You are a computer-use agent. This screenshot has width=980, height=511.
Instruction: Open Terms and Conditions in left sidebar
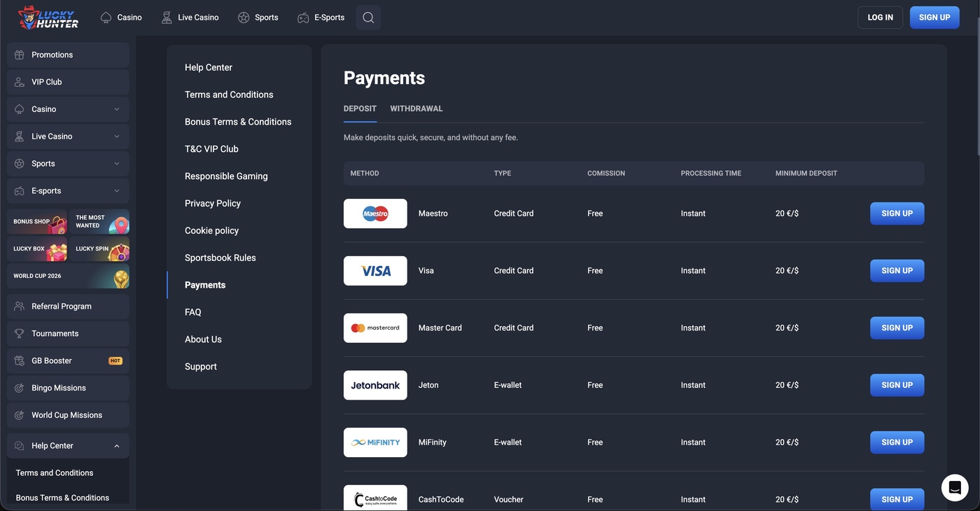[55, 473]
